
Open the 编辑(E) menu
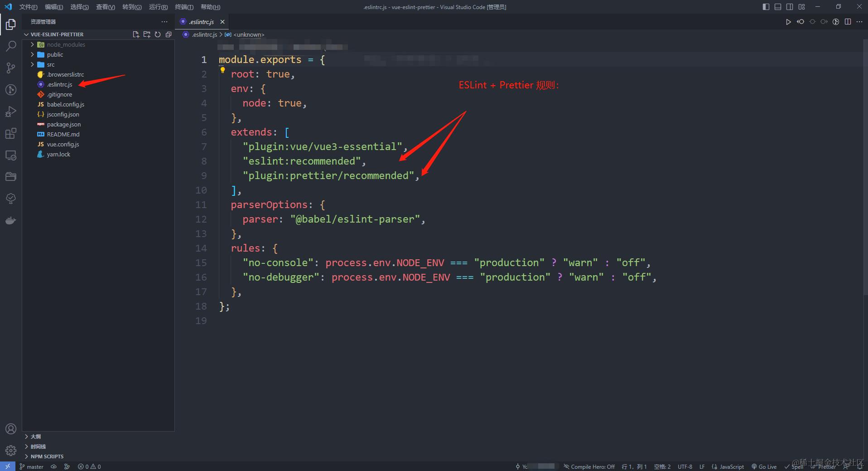pyautogui.click(x=54, y=7)
